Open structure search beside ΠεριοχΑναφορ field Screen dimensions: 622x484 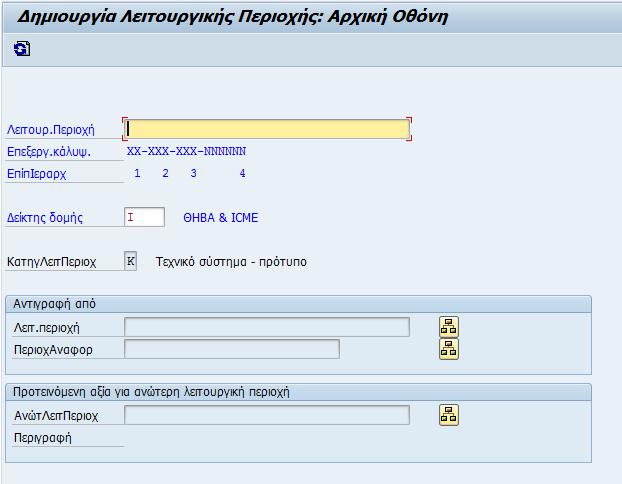point(449,349)
